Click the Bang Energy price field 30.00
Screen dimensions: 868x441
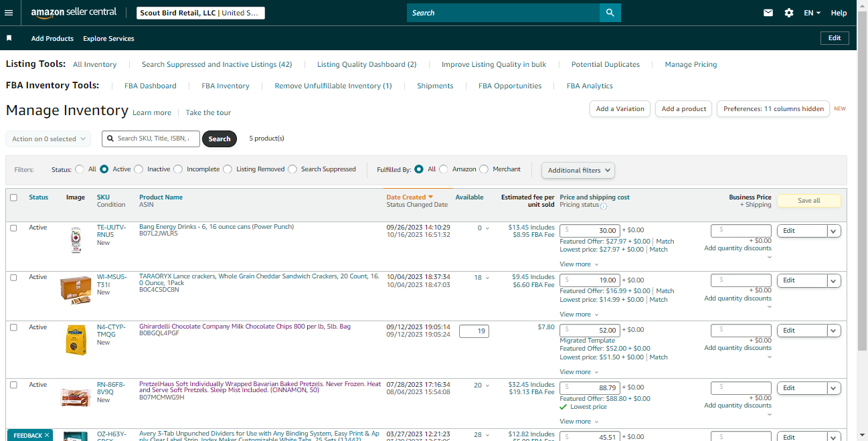pyautogui.click(x=590, y=230)
